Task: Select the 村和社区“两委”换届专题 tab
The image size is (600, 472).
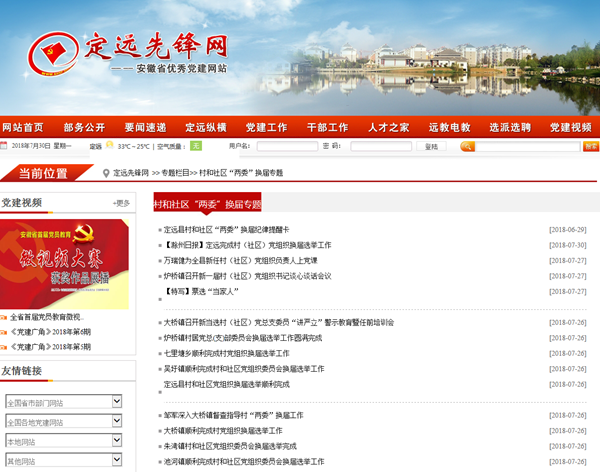Action: coord(207,202)
